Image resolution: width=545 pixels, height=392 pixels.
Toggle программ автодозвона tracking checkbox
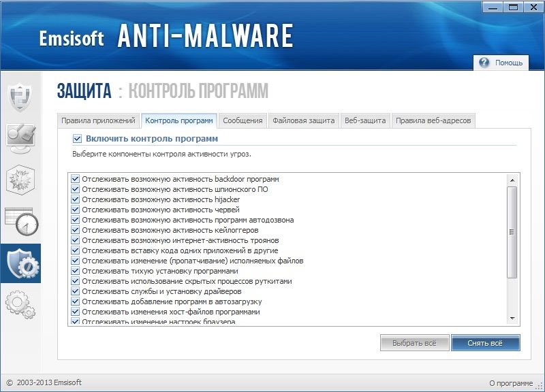point(75,220)
